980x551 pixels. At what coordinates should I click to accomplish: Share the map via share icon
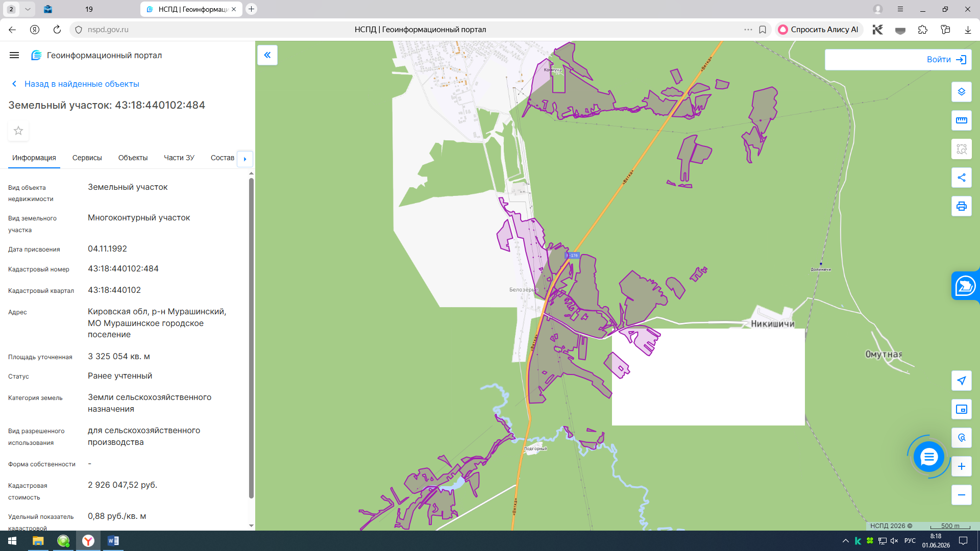(962, 178)
